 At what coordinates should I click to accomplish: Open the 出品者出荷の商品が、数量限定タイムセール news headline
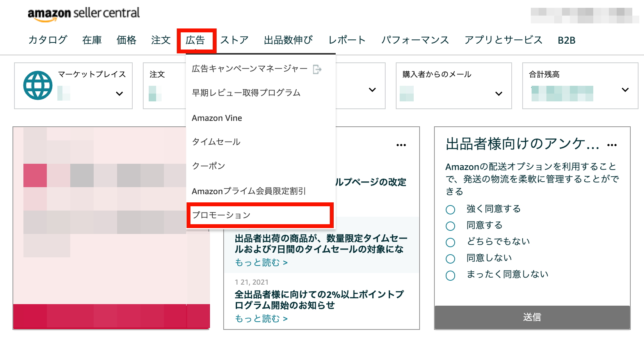[321, 244]
